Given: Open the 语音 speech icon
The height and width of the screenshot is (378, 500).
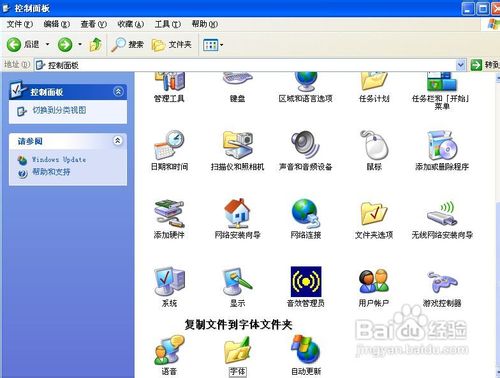Looking at the screenshot, I should (x=169, y=350).
